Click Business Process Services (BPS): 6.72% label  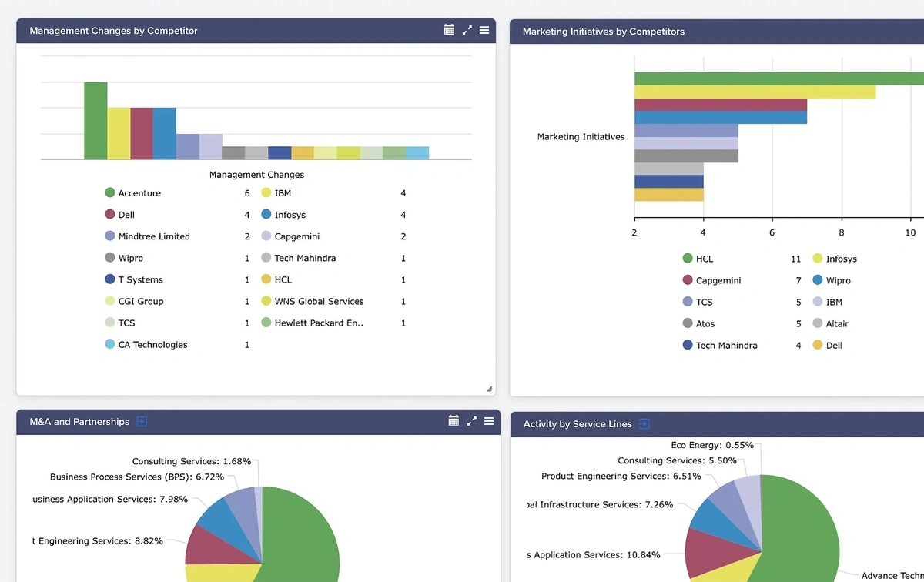tap(137, 477)
